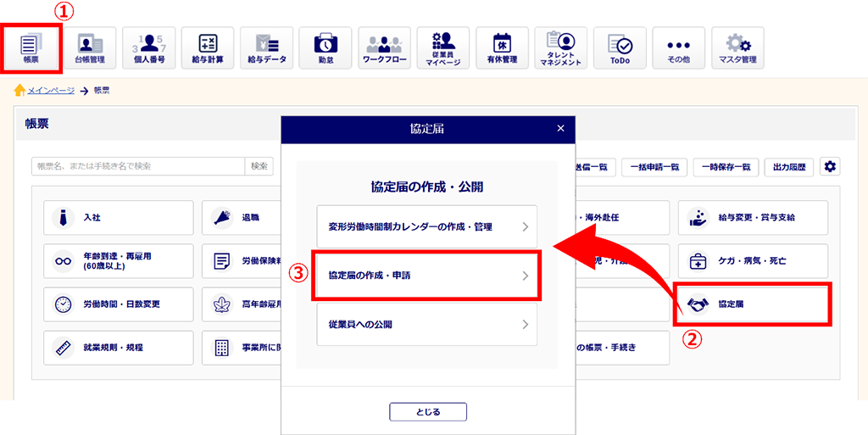Open 有休管理 calendar icon
The height and width of the screenshot is (435, 868).
point(502,49)
